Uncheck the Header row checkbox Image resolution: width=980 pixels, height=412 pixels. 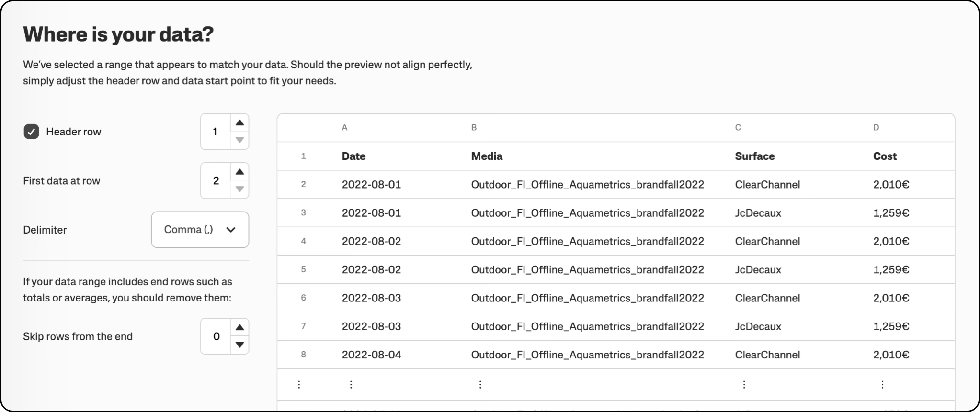point(32,132)
